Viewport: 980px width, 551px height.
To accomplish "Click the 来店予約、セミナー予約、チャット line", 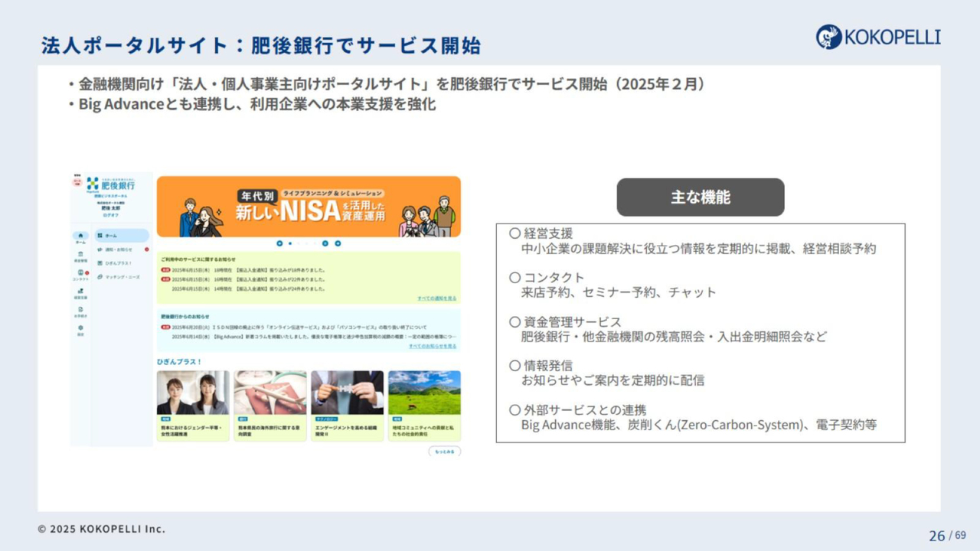I will pos(619,292).
